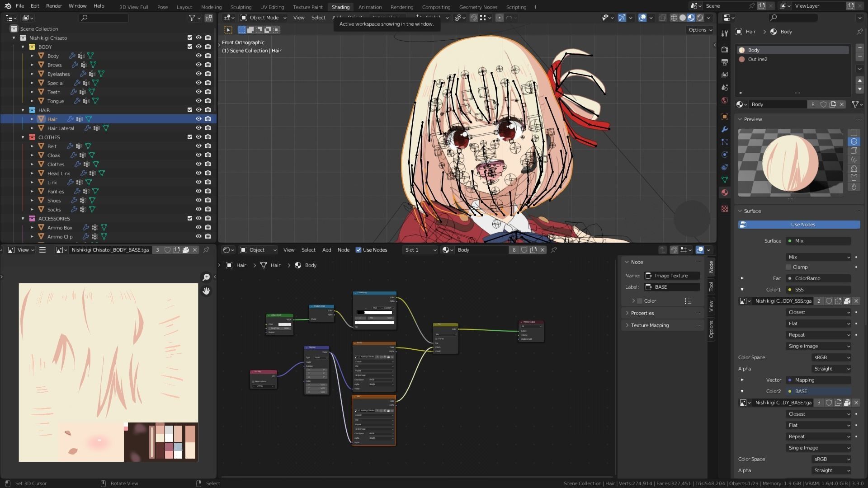Click the Fac ColorRamp link field

(x=819, y=278)
